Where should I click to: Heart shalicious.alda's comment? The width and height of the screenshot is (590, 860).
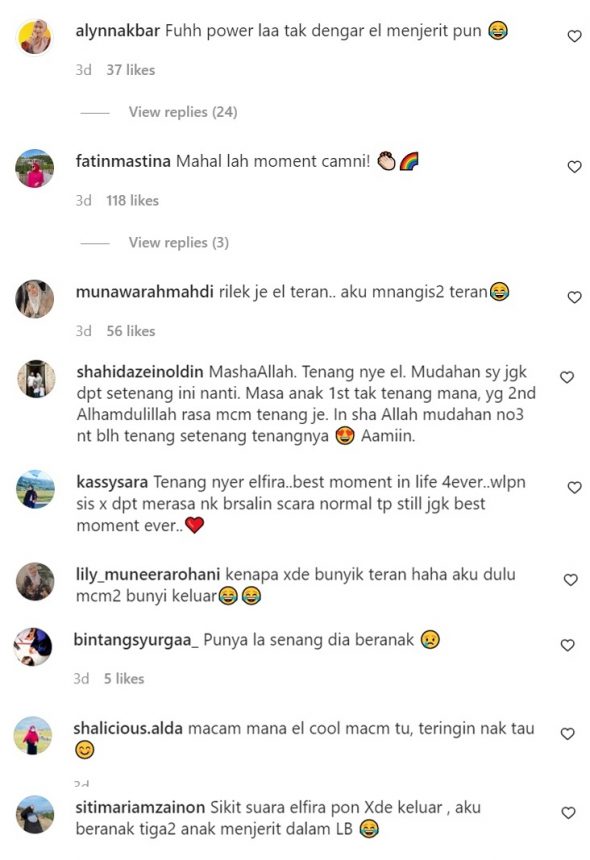click(568, 734)
